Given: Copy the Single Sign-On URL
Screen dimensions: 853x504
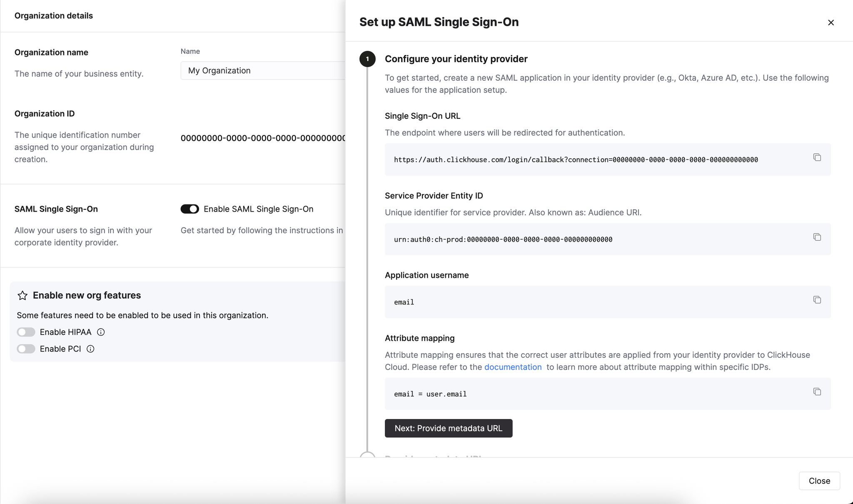Looking at the screenshot, I should (x=816, y=157).
